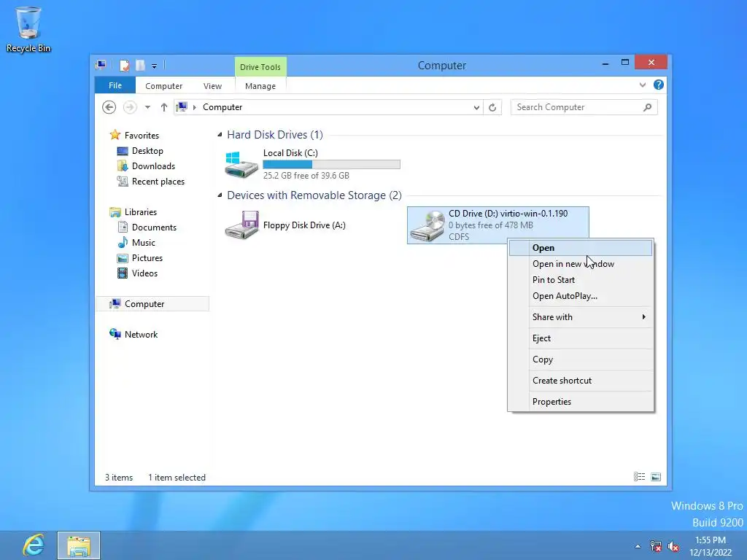This screenshot has width=747, height=560.
Task: Open the Music library
Action: pos(144,242)
